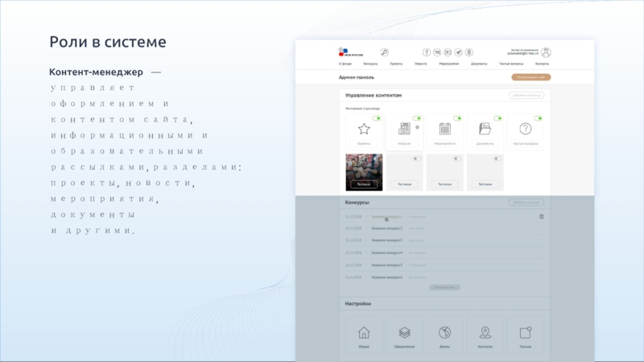
Task: Click the calendar icon on Мероприятия card
Action: [x=445, y=129]
